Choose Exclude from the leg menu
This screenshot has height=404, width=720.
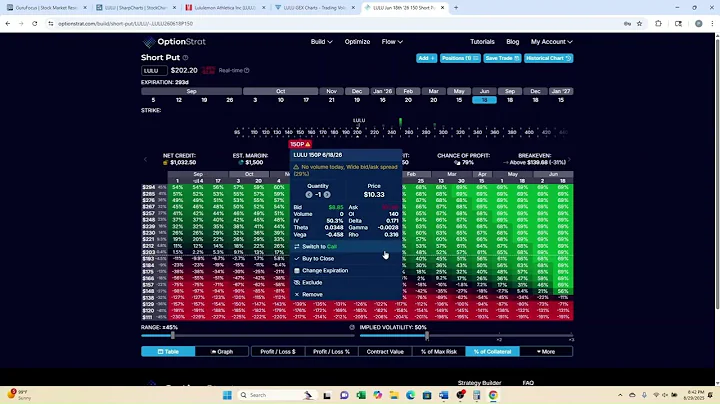[346, 282]
